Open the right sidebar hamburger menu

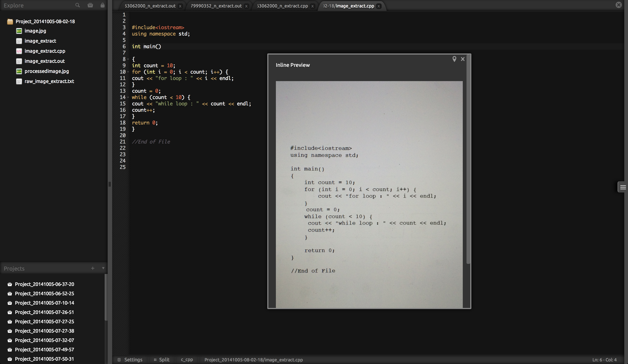623,187
